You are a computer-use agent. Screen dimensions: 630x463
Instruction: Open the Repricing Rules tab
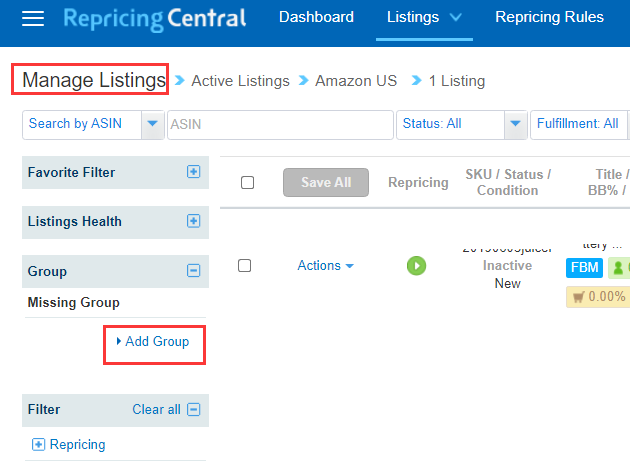click(x=549, y=17)
